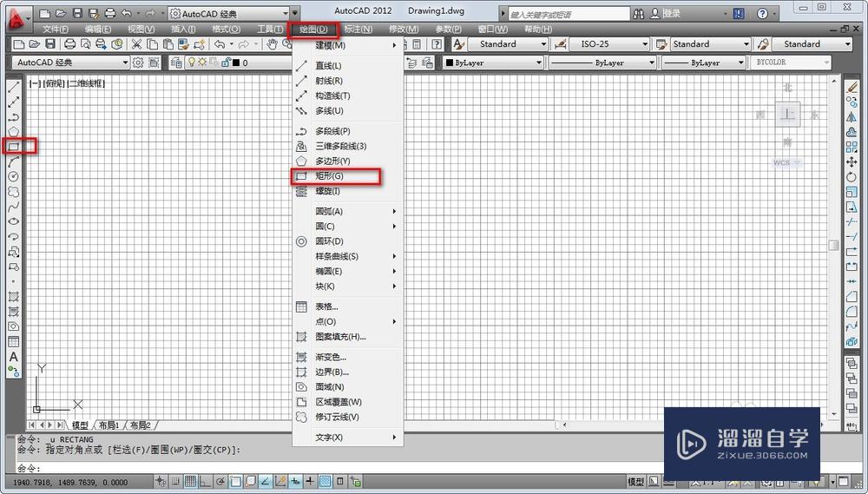Toggle Grid Display in status bar
Viewport: 868px width, 494px height.
point(190,481)
